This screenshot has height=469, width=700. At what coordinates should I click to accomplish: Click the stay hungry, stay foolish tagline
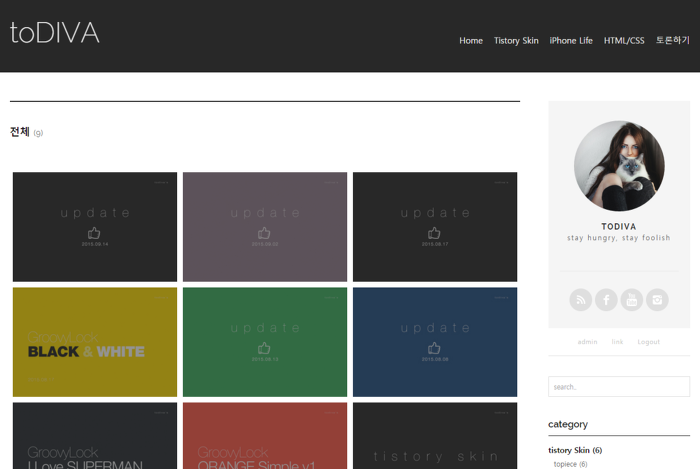click(619, 238)
